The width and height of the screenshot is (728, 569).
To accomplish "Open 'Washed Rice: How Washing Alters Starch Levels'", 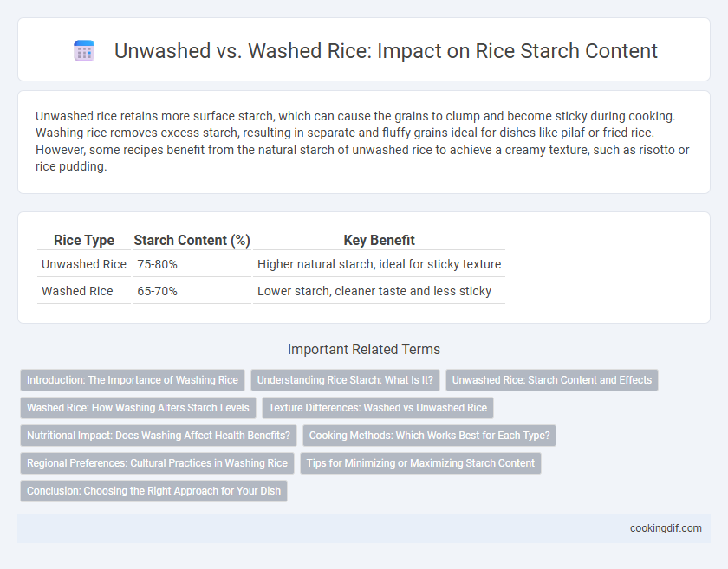I will click(x=138, y=408).
